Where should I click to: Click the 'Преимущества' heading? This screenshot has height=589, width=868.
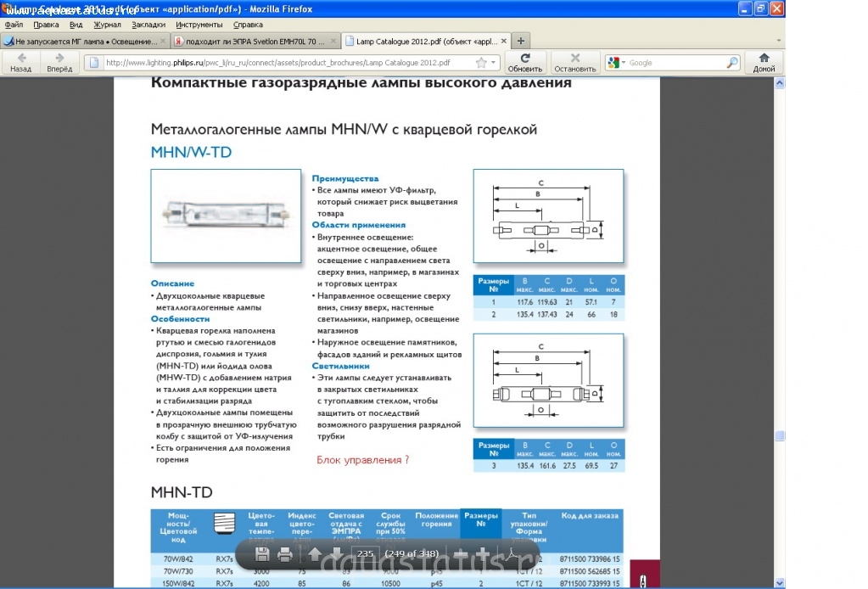pyautogui.click(x=344, y=178)
